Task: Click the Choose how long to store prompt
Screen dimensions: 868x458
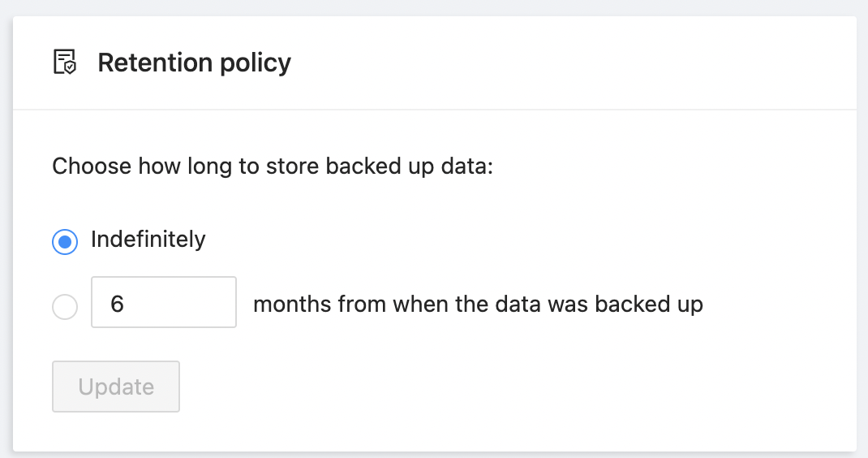Action: (273, 167)
